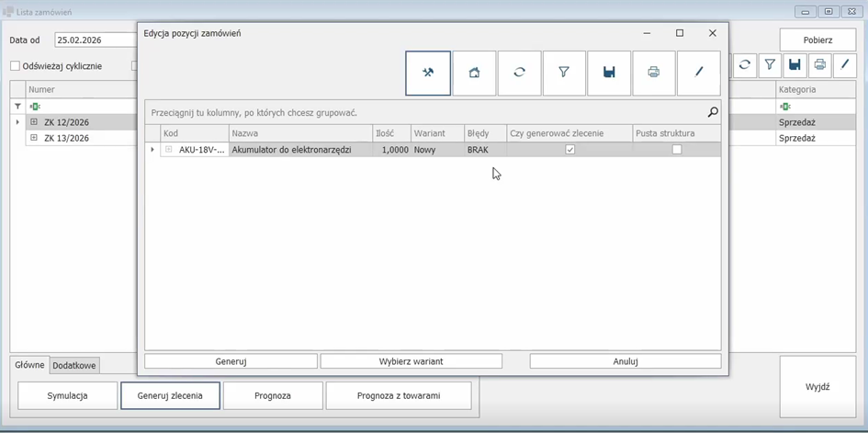Print from the dialog toolbar printer icon
The image size is (868, 433).
654,73
